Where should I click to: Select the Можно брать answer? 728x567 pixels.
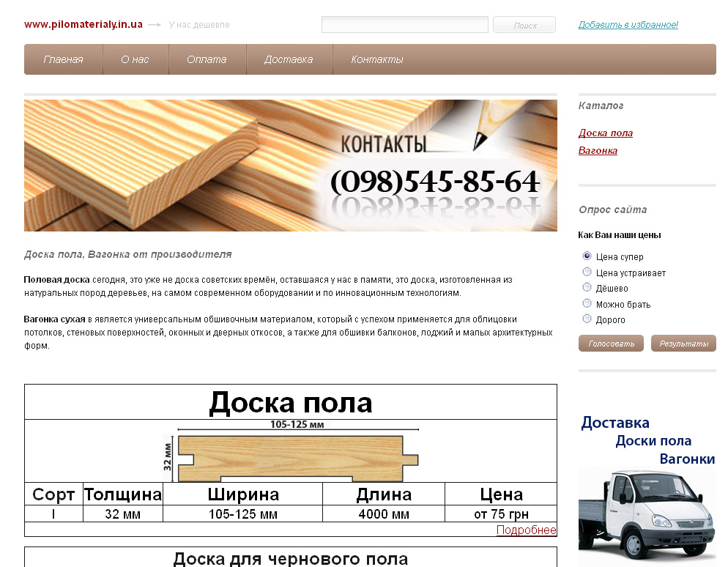587,303
